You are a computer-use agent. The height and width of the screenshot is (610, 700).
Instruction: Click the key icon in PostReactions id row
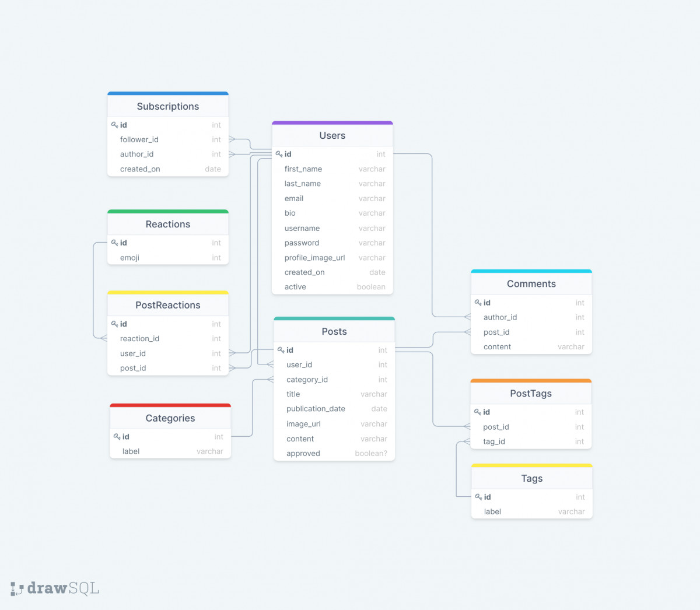click(115, 324)
